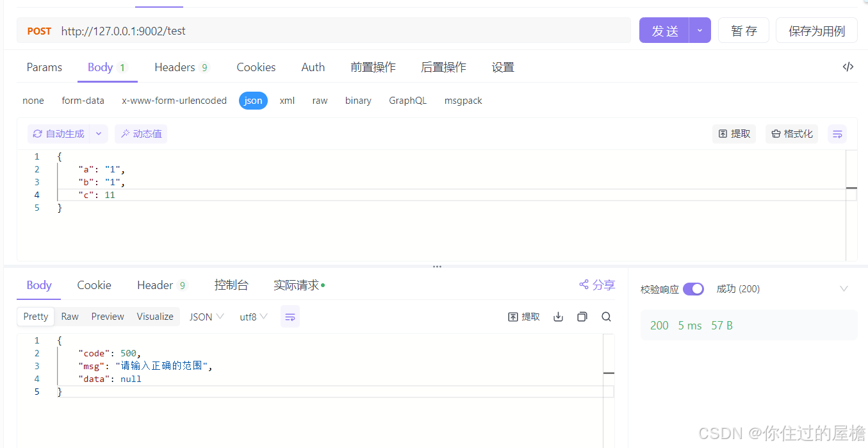Viewport: 868px width, 448px height.
Task: Toggle word wrap in request body editor
Action: [x=837, y=134]
